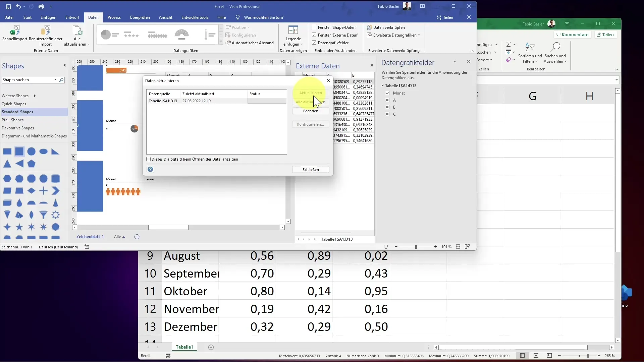Expand the data graphics gallery
Image resolution: width=644 pixels, height=362 pixels.
click(x=221, y=42)
